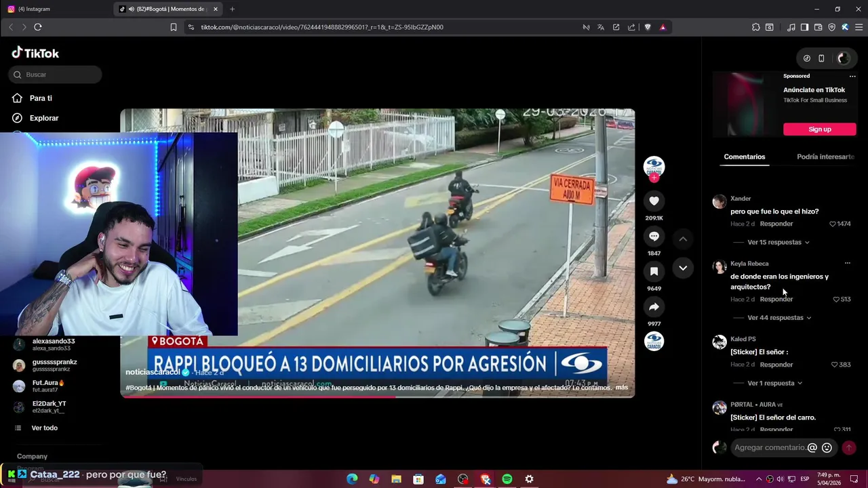Expand Ver 44 respuestas
The image size is (868, 488).
(779, 318)
